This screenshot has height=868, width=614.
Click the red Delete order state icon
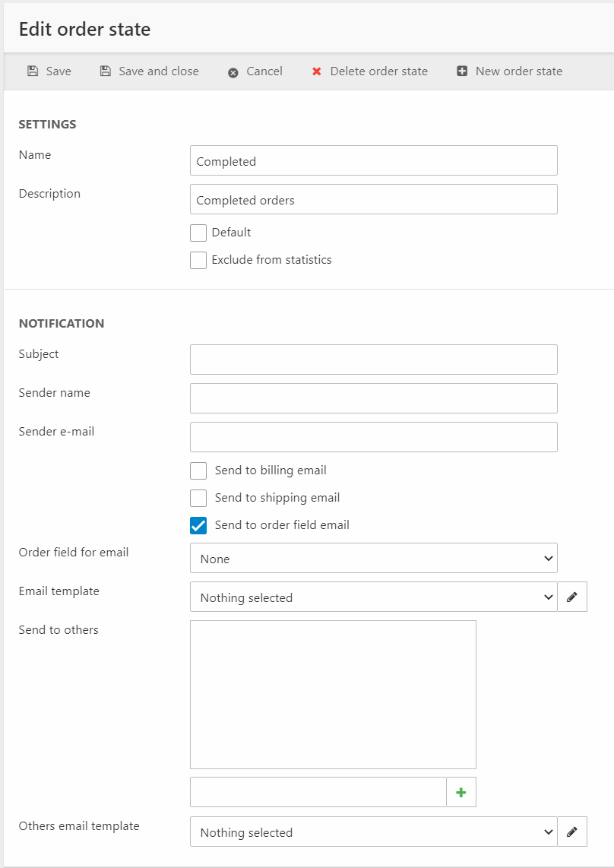317,71
